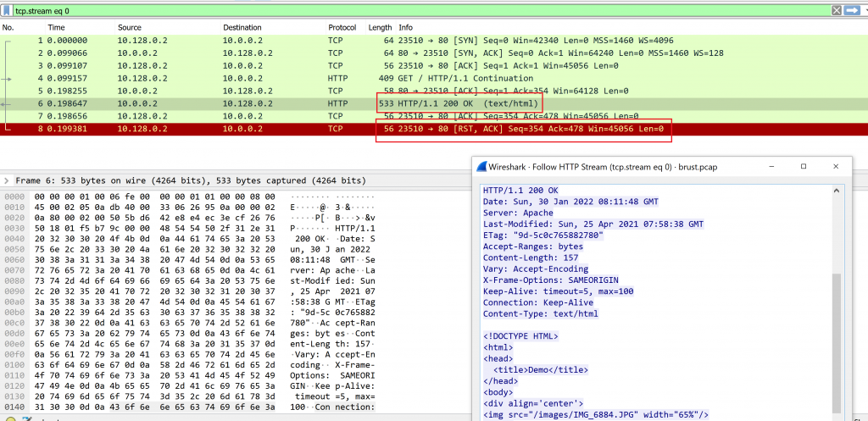Clear the display filter with the X icon

(837, 10)
